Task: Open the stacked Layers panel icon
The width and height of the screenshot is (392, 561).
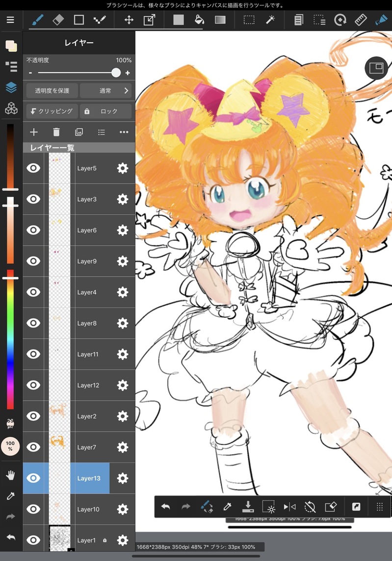Action: point(11,87)
